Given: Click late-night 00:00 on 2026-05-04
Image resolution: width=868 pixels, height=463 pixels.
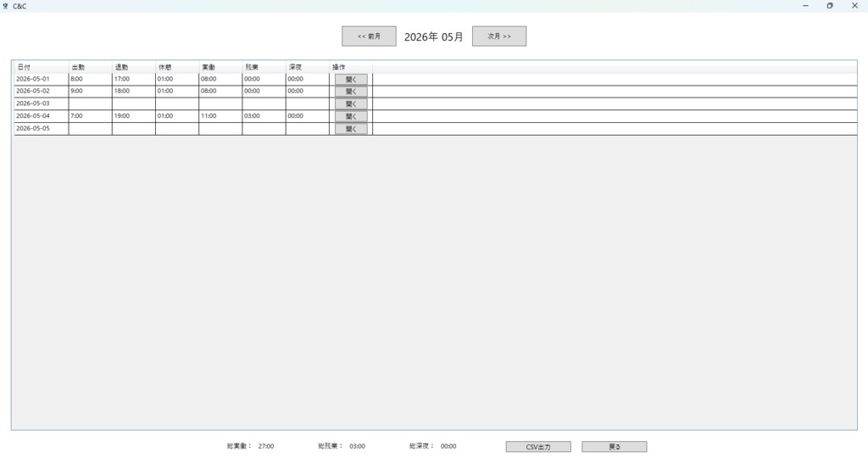Looking at the screenshot, I should pos(307,116).
